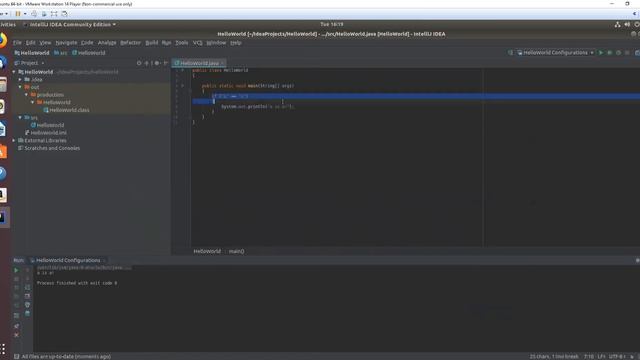Viewport: 640px width, 360px height.
Task: Collapse the out folder arrow
Action: pos(20,87)
